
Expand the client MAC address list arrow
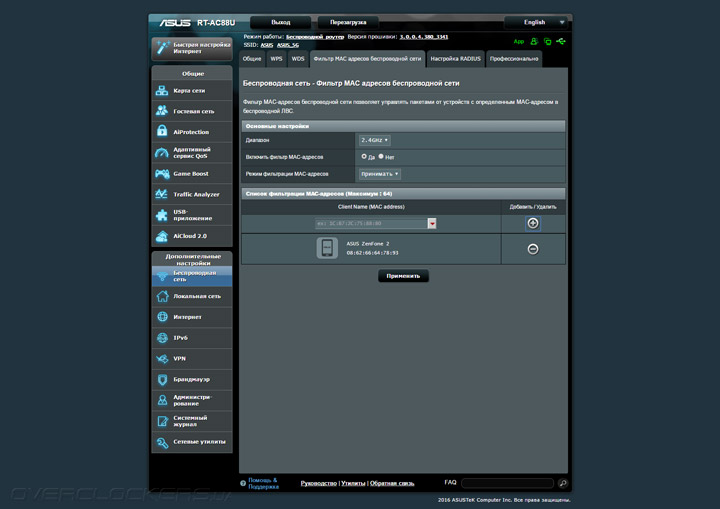(432, 223)
